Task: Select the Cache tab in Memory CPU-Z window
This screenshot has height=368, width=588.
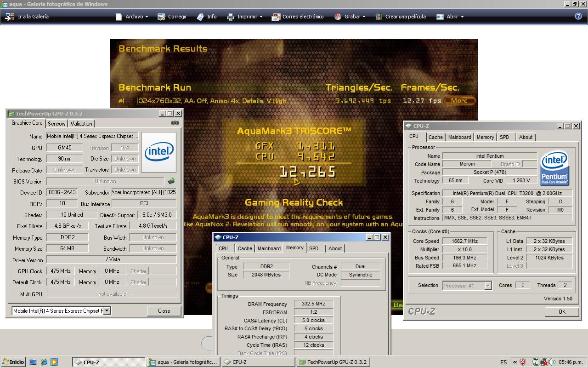Action: click(245, 248)
